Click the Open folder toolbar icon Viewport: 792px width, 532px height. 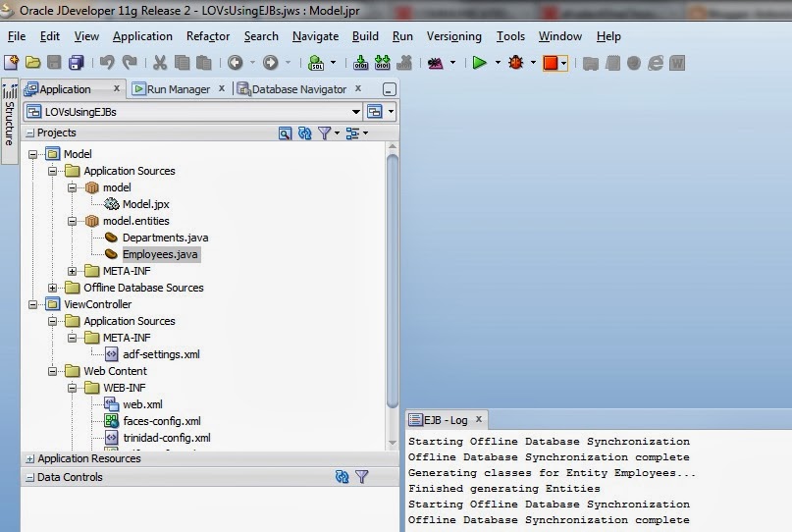point(32,63)
